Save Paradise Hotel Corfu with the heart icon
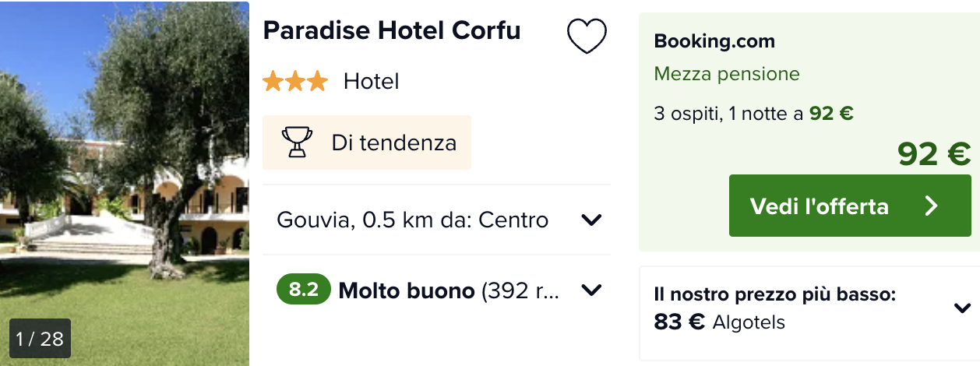The width and height of the screenshot is (980, 366). pos(587,36)
